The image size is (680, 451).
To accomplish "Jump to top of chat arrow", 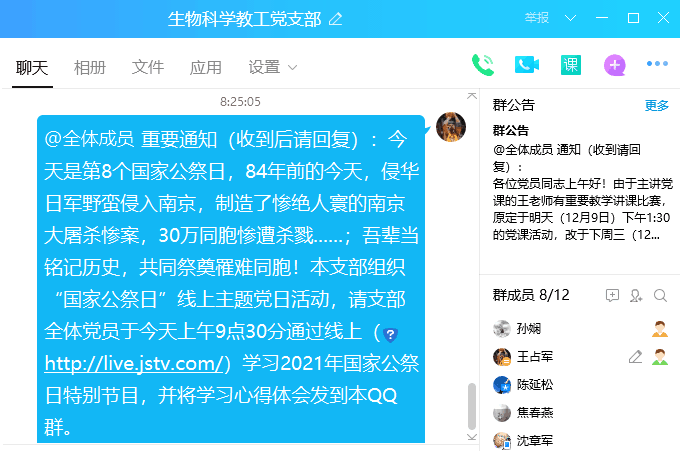I will click(x=472, y=96).
